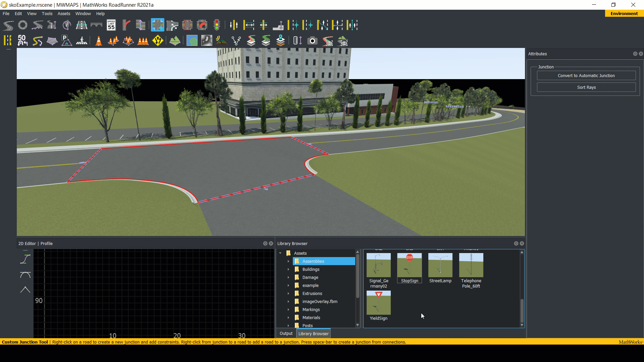The height and width of the screenshot is (362, 644).
Task: Switch to the Output tab
Action: point(286,334)
